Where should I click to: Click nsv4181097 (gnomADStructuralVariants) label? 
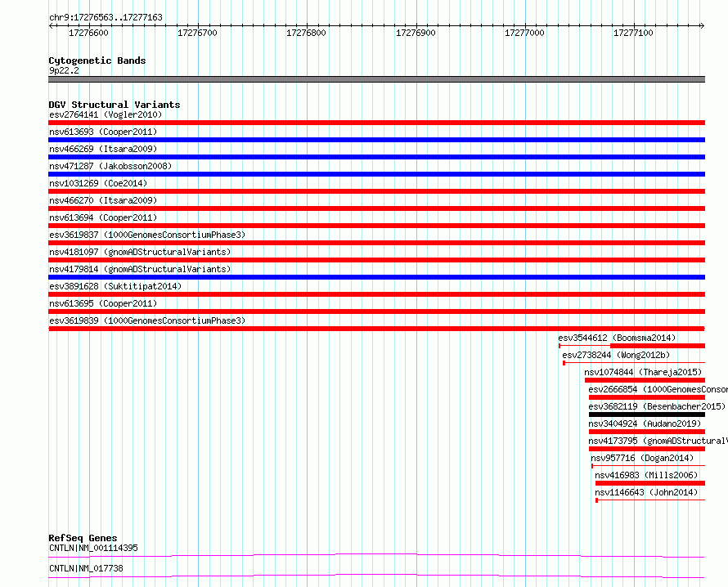[x=140, y=252]
